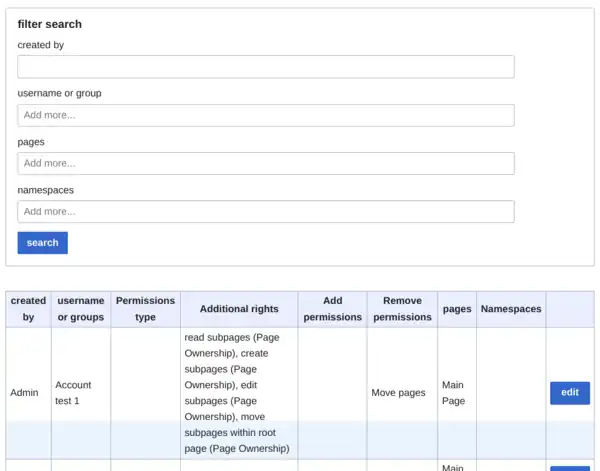Click the "Additional rights" column header
This screenshot has height=471, width=600.
pos(239,309)
